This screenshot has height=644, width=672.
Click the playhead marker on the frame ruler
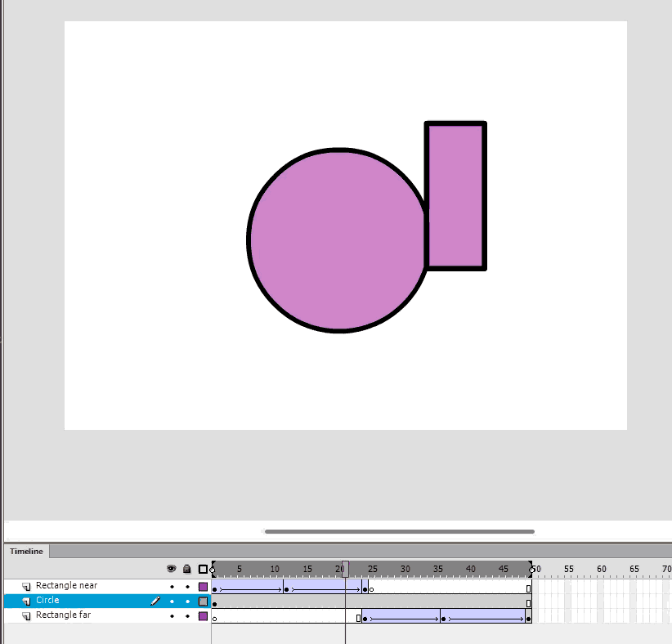(345, 569)
